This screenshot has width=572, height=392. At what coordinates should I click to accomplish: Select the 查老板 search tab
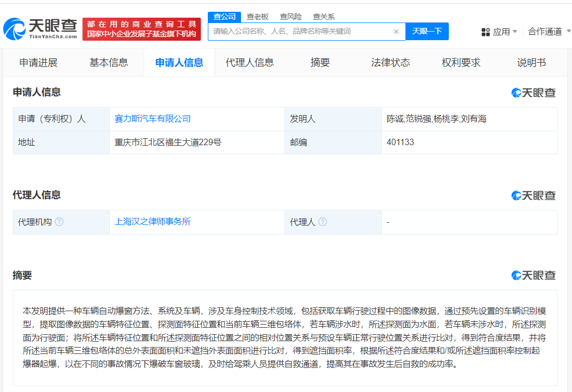coord(258,17)
